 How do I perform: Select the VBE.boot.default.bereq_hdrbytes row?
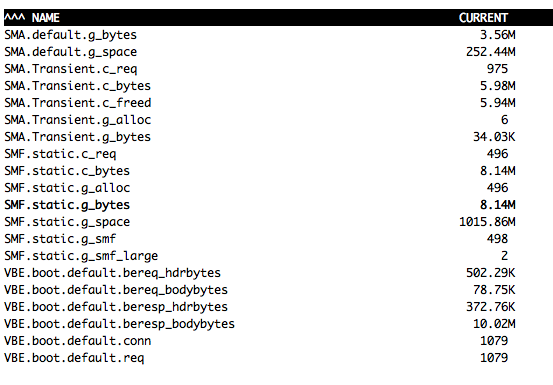point(278,273)
